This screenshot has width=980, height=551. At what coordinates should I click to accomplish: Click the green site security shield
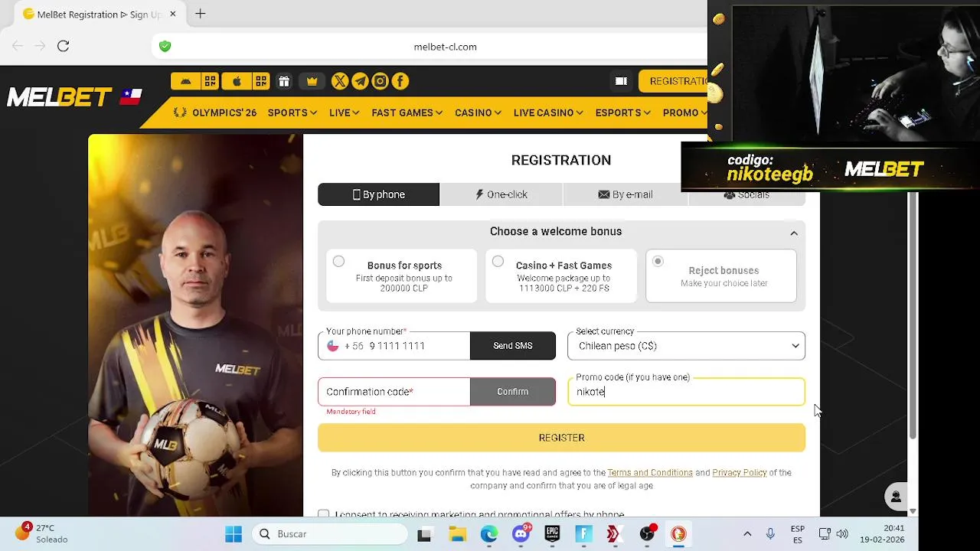click(x=165, y=47)
